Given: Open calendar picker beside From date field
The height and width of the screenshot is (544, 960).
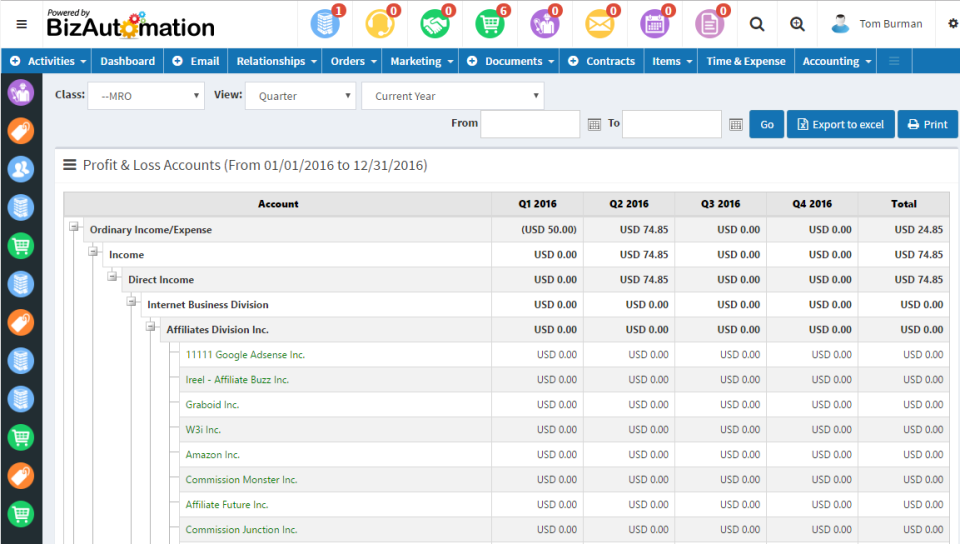Looking at the screenshot, I should [x=594, y=124].
